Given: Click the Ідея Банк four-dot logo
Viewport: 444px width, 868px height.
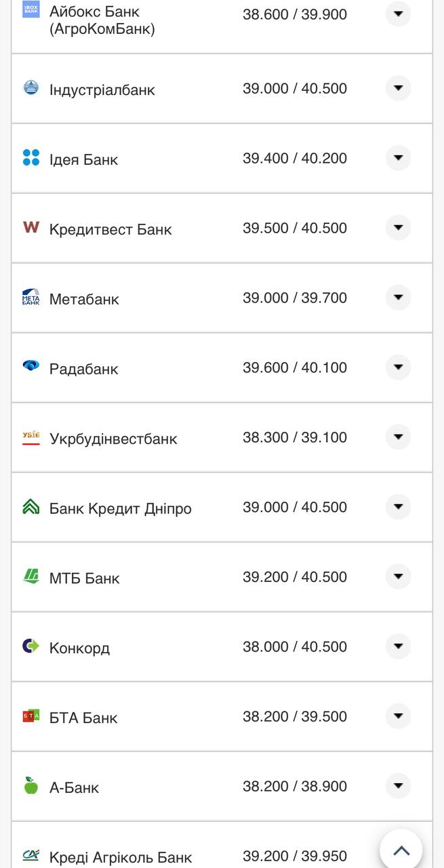Looking at the screenshot, I should coord(31,157).
